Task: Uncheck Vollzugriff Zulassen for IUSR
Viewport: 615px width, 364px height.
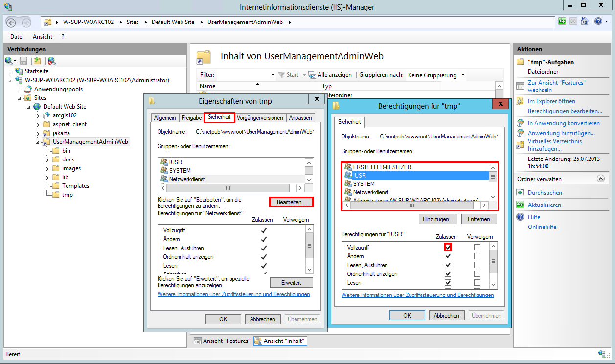Action: (448, 247)
